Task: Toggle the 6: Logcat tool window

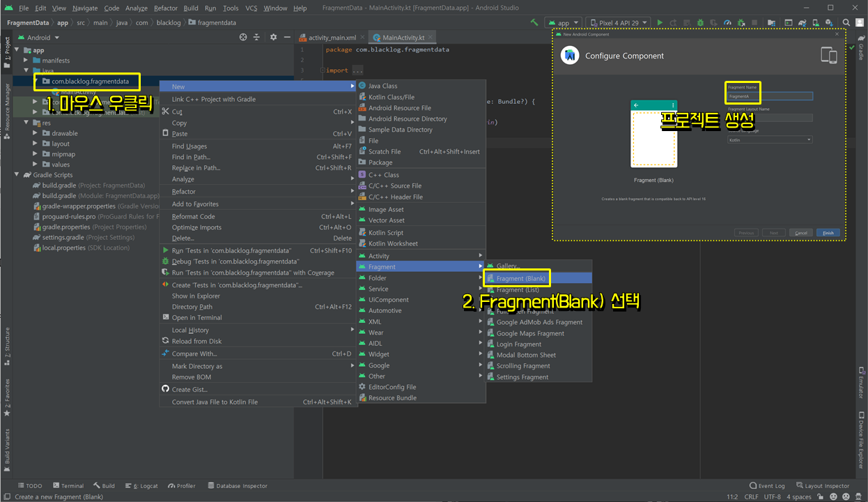Action: pos(141,486)
